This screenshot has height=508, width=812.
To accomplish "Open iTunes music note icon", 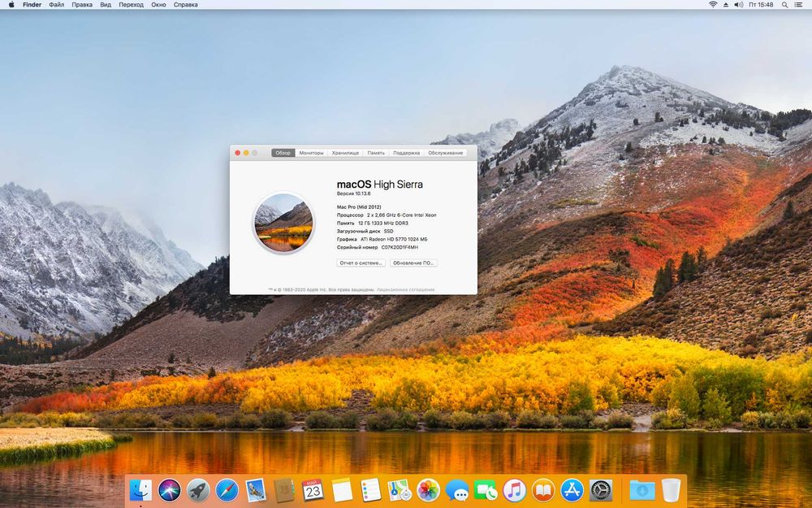I will tap(514, 490).
